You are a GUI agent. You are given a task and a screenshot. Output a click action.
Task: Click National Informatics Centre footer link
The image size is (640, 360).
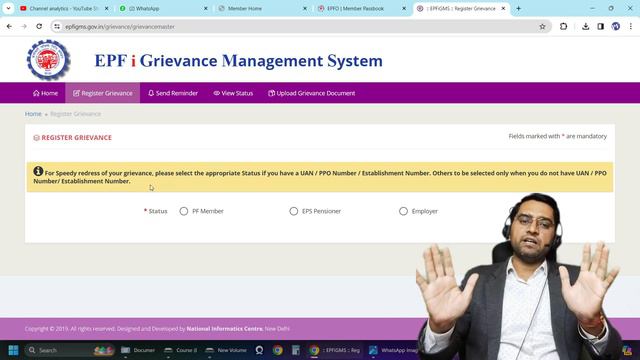(224, 329)
